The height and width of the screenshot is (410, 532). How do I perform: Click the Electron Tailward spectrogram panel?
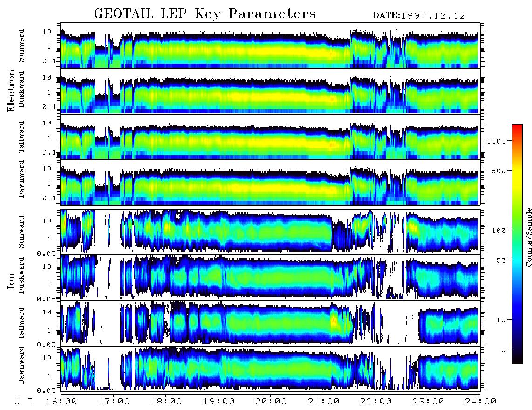[x=270, y=137]
